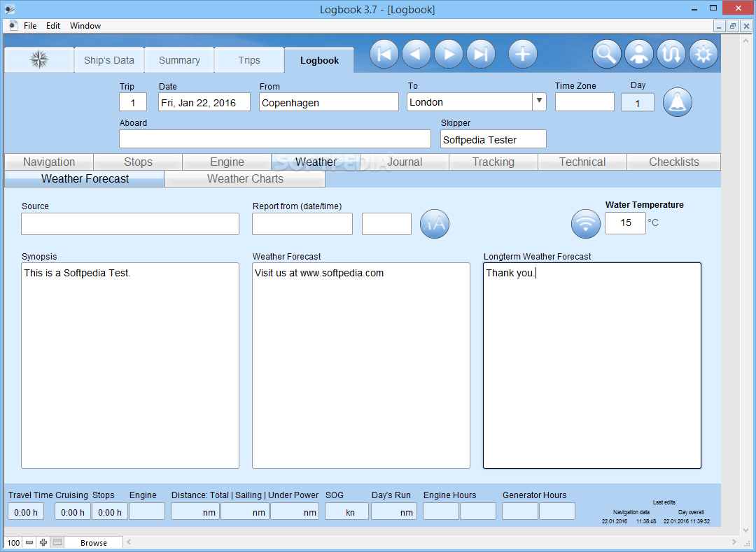The image size is (756, 552).
Task: Switch to Ship's Data tab
Action: click(x=109, y=60)
